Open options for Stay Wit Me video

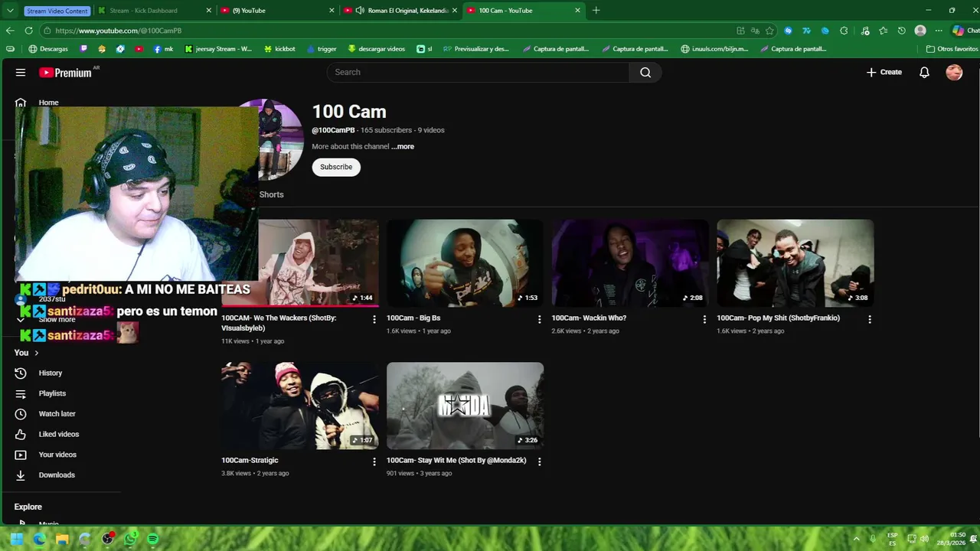point(539,461)
